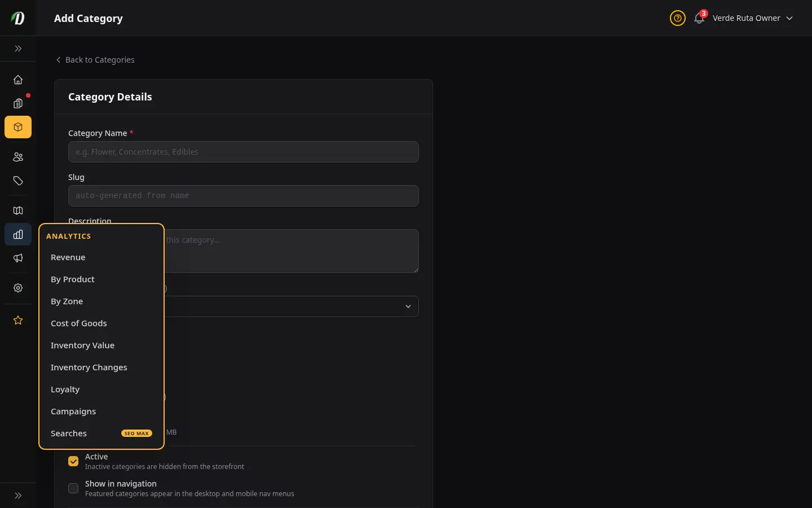The width and height of the screenshot is (812, 508).
Task: Click the SEO MAX badge beside Searches
Action: (x=136, y=433)
